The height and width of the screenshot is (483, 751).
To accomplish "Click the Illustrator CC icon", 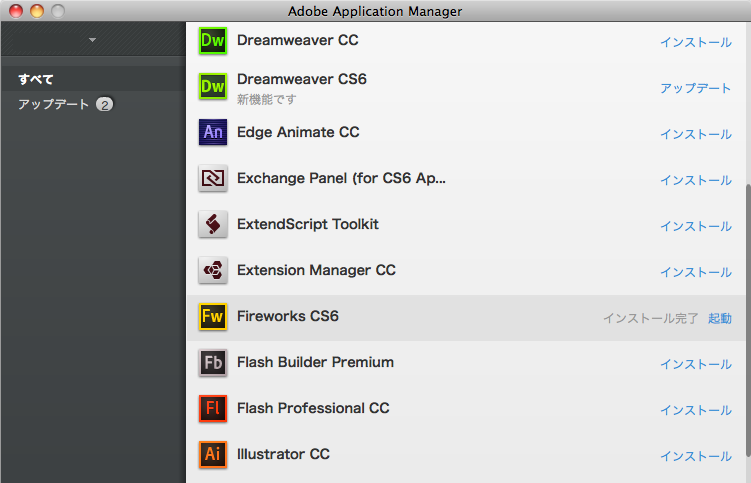I will (213, 455).
